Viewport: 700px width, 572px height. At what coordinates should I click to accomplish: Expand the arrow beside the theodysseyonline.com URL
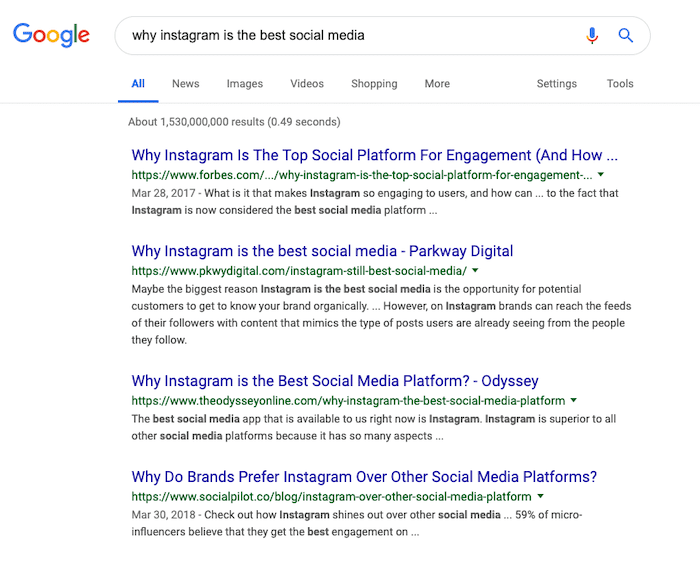(x=574, y=401)
